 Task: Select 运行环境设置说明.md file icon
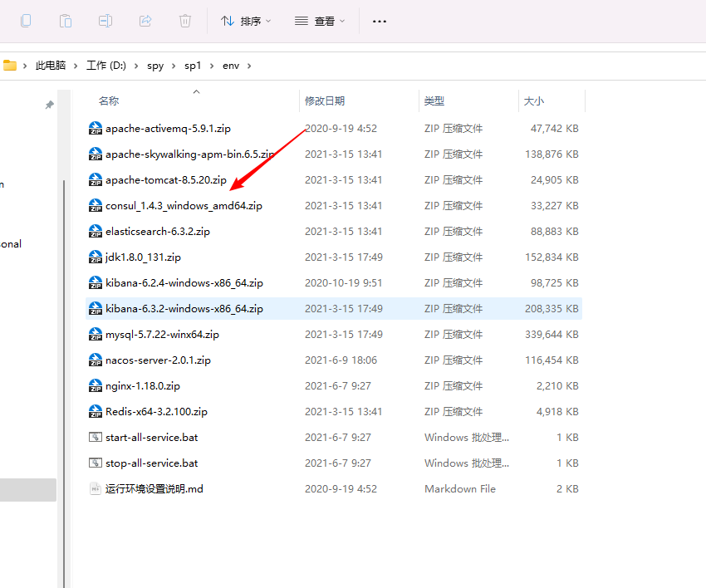[x=96, y=488]
